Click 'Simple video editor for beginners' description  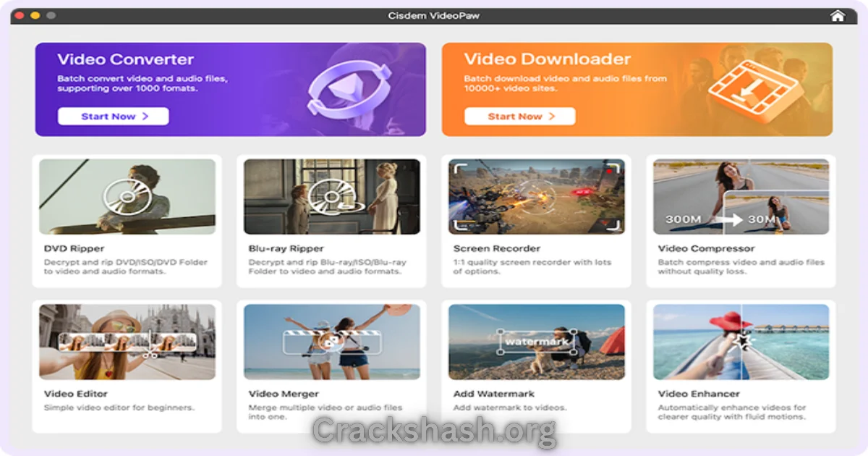(x=119, y=408)
